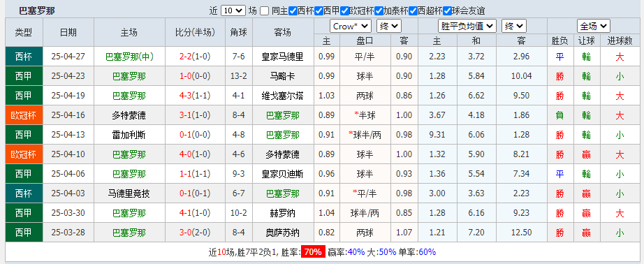
Task: Click the 维戈塞尔塔 team link
Action: (283, 96)
